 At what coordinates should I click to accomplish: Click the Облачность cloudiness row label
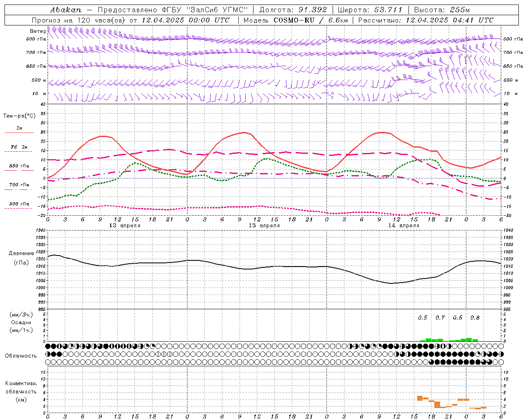point(21,356)
